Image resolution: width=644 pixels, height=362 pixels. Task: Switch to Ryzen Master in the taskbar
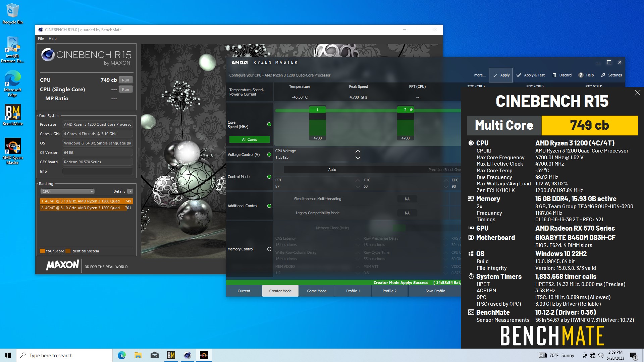(x=204, y=355)
